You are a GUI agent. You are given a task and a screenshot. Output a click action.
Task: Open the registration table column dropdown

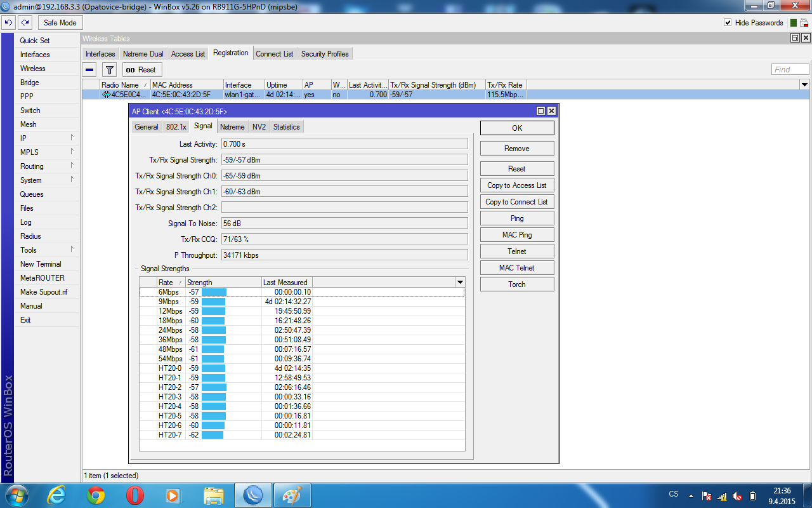coord(804,84)
